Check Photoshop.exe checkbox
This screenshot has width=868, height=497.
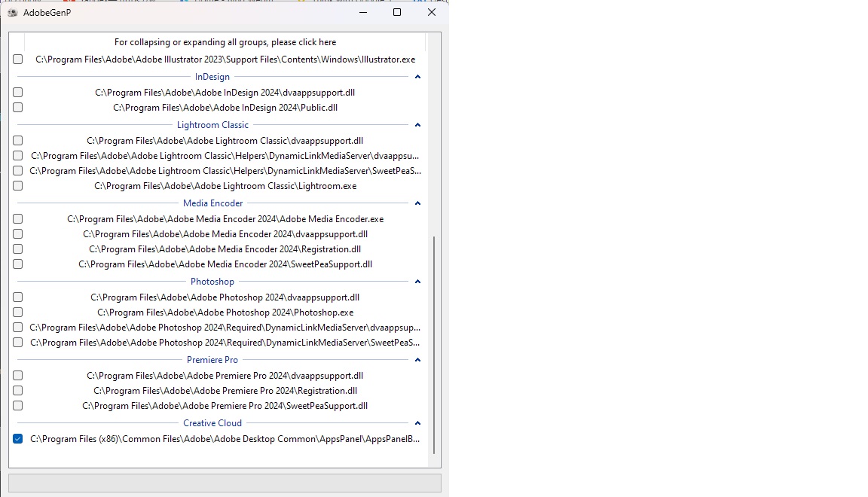pos(18,313)
